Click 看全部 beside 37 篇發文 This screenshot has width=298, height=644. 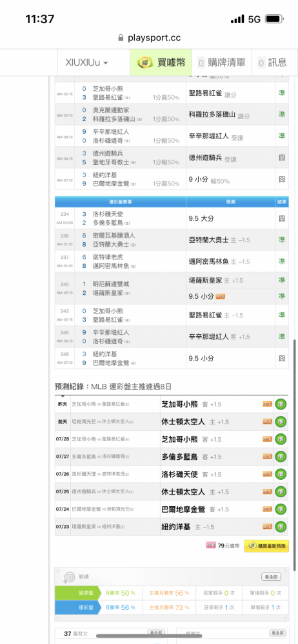pos(156,633)
